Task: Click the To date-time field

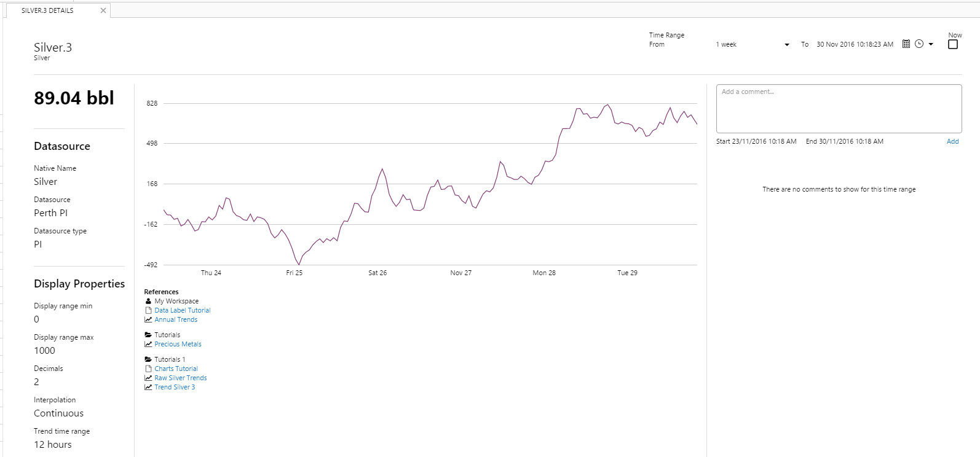Action: [855, 45]
